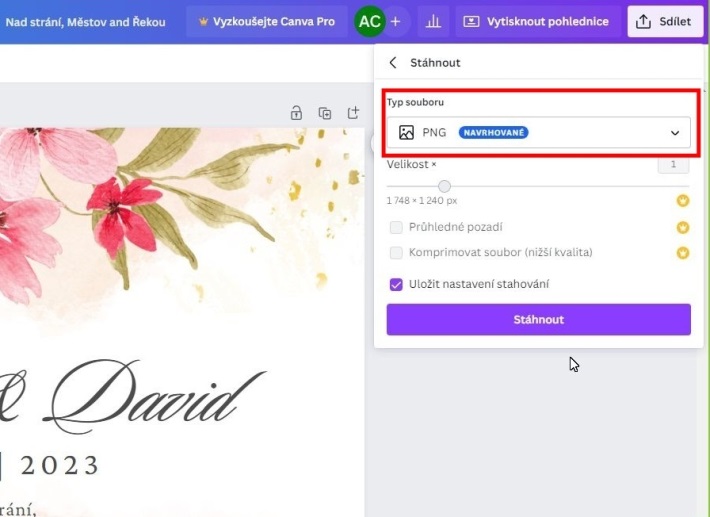Screen dimensions: 710x517
Task: Click the design title Nad strání, Městov and Řekou
Action: coord(85,22)
